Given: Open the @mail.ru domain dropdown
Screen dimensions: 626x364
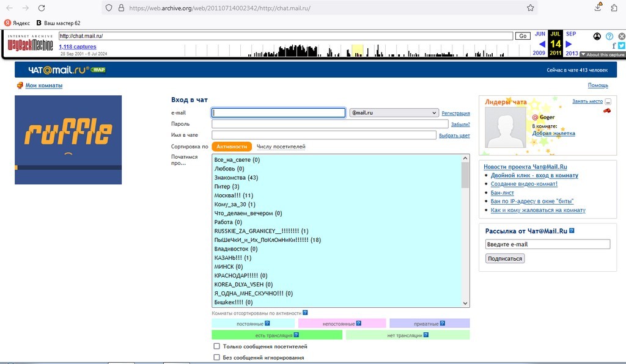Looking at the screenshot, I should pos(394,113).
